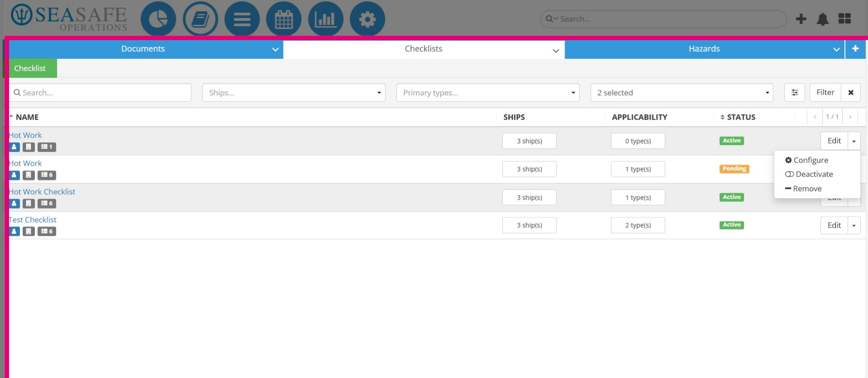
Task: Click Edit for the first Hot Work row
Action: (x=834, y=141)
